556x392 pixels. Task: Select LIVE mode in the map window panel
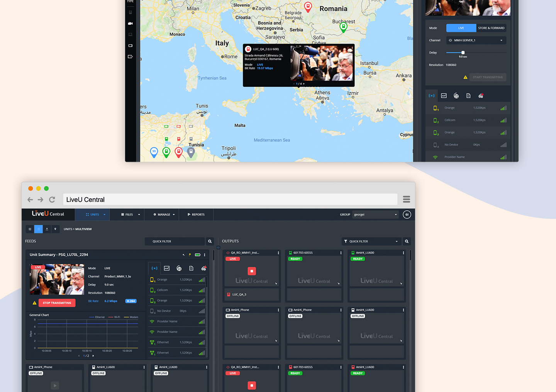461,28
